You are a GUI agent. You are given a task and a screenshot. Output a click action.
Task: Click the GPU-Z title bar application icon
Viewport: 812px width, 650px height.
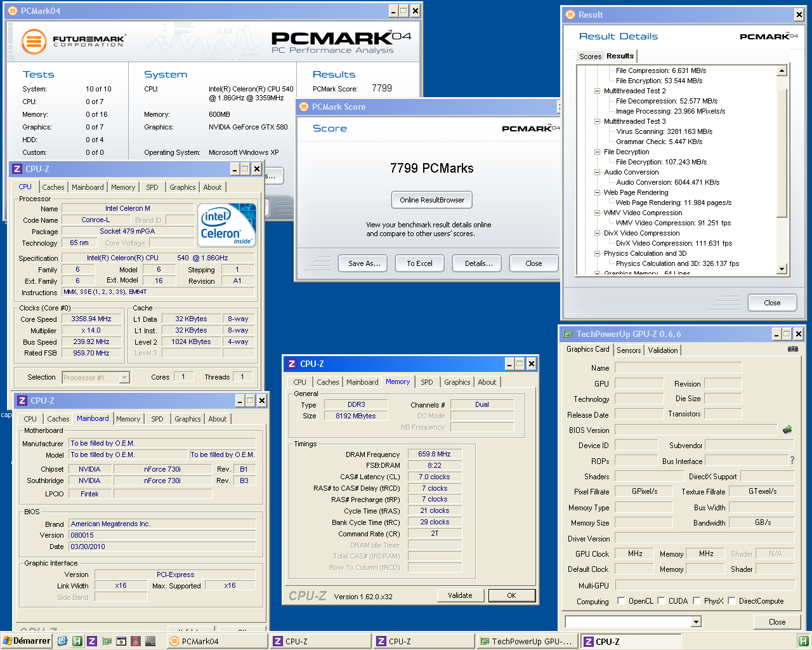coord(568,334)
